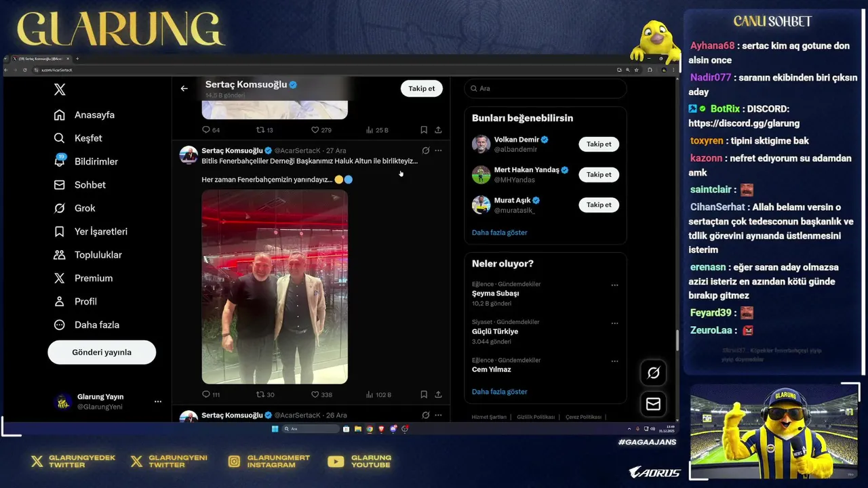Open options for Güçlü Türkiye trend

pos(614,323)
